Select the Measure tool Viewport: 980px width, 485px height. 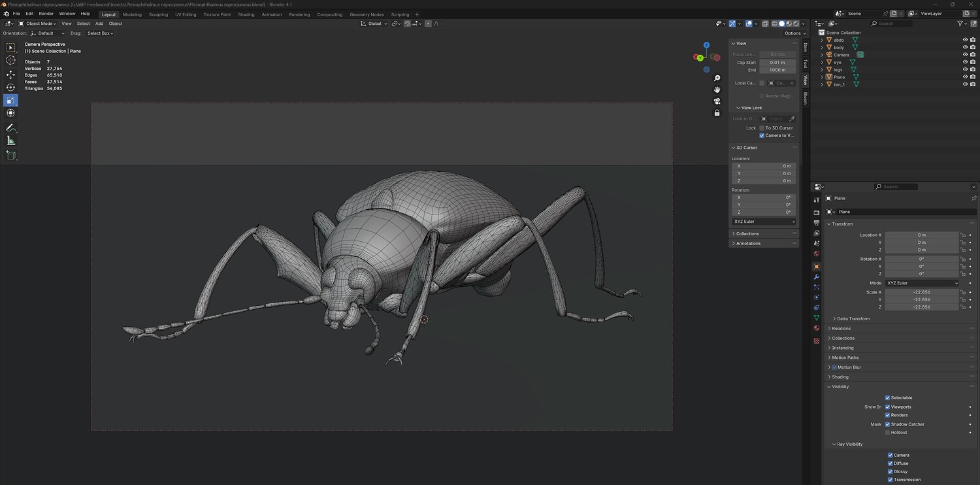[x=10, y=141]
